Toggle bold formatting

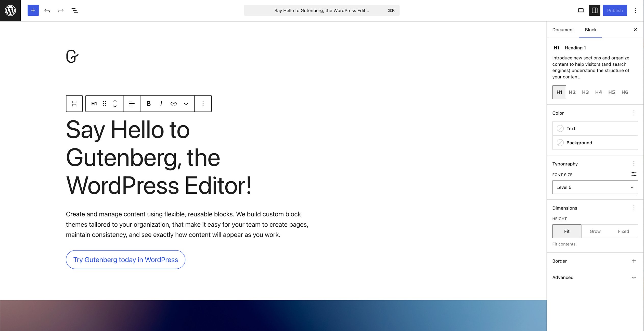pos(149,104)
